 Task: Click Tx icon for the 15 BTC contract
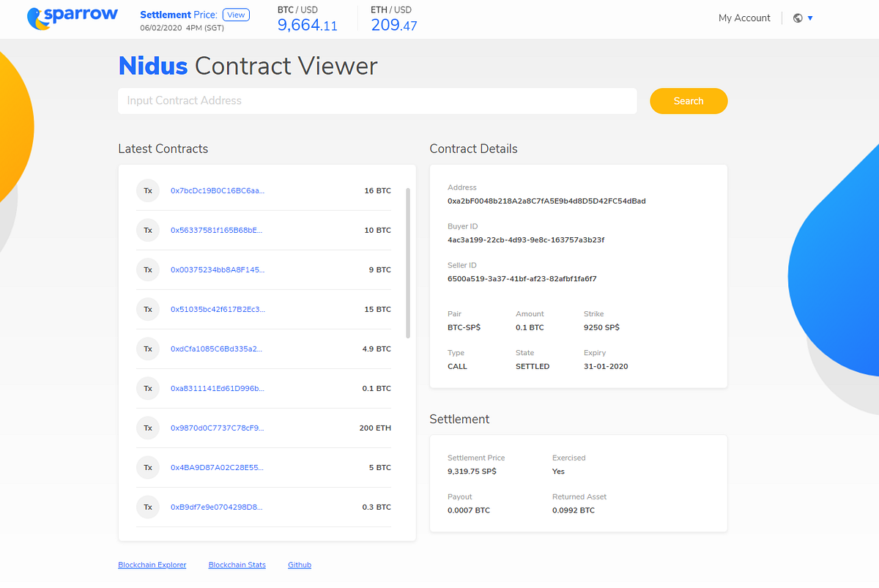coord(147,309)
